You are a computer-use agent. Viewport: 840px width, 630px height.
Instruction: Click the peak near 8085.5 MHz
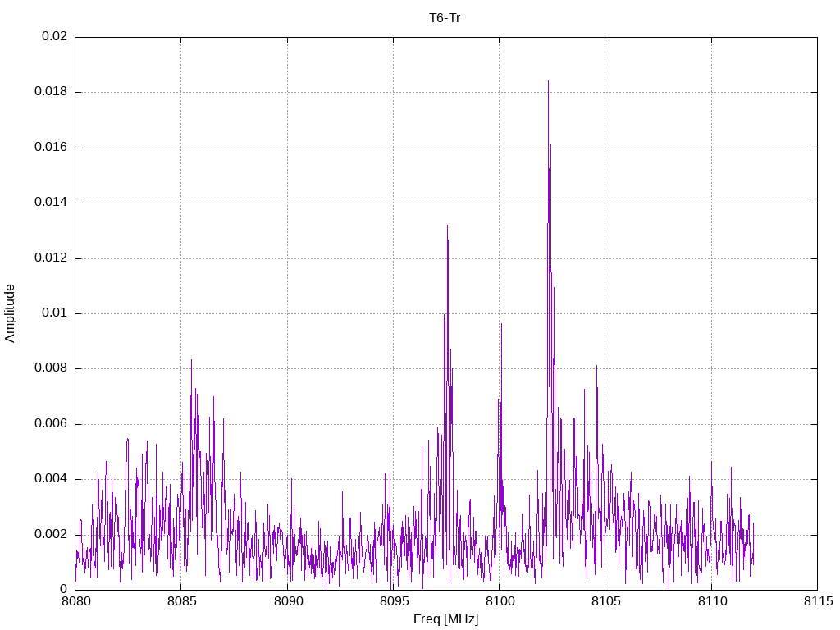(x=191, y=361)
